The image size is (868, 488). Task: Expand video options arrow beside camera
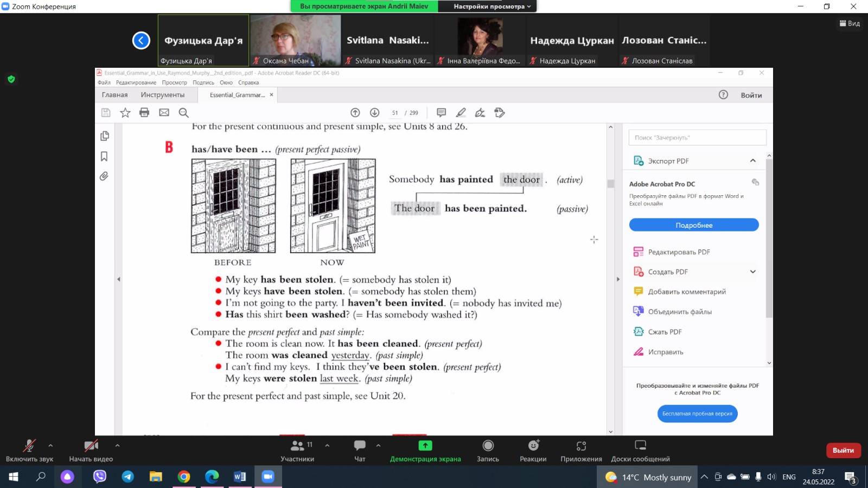[x=117, y=446]
